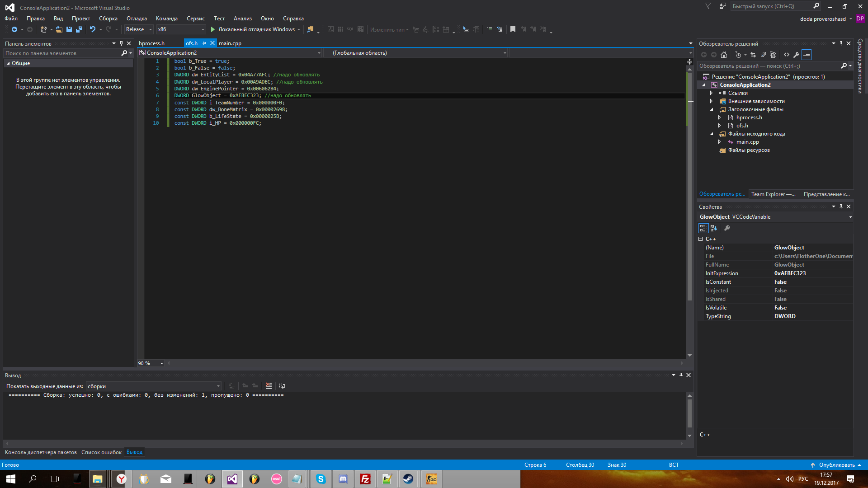
Task: Toggle Show All Files in Solution Explorer
Action: coord(773,55)
